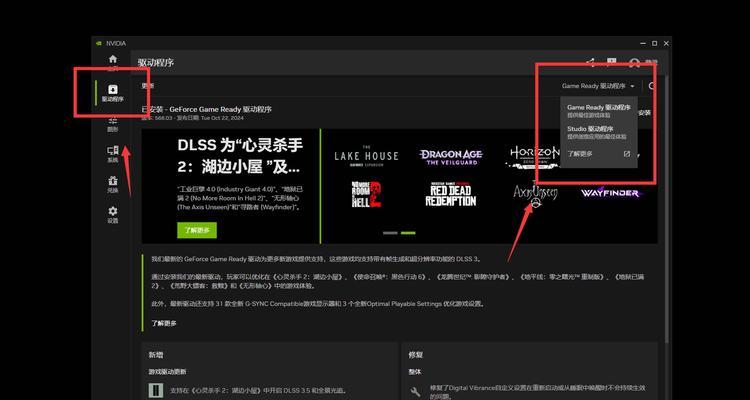
Task: Click the Red Dead Redemption logo
Action: coord(451,194)
